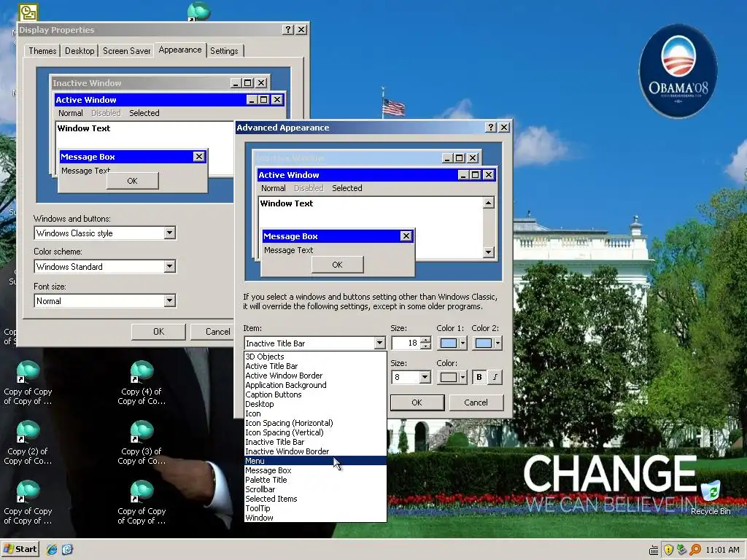Click Cancel in Advanced Appearance dialog
This screenshot has height=560, width=747.
(476, 402)
